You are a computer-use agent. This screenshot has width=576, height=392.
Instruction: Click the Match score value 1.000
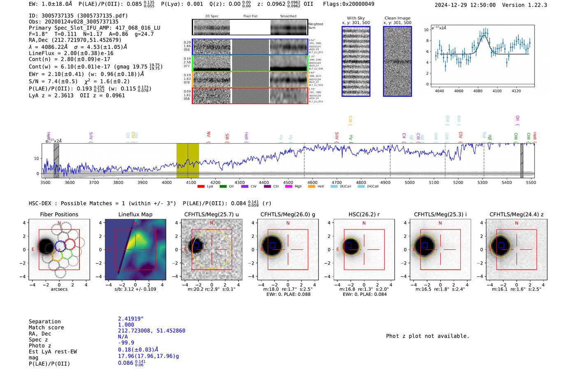tap(126, 325)
